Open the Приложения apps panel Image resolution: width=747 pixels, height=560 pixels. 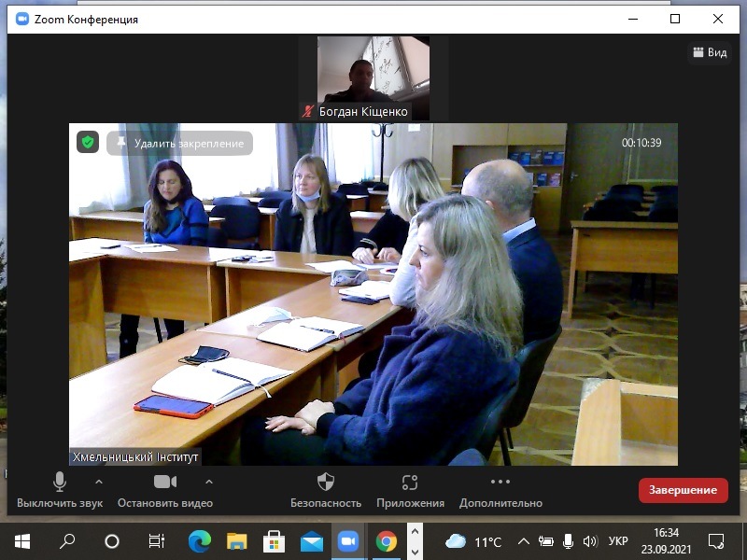(410, 490)
